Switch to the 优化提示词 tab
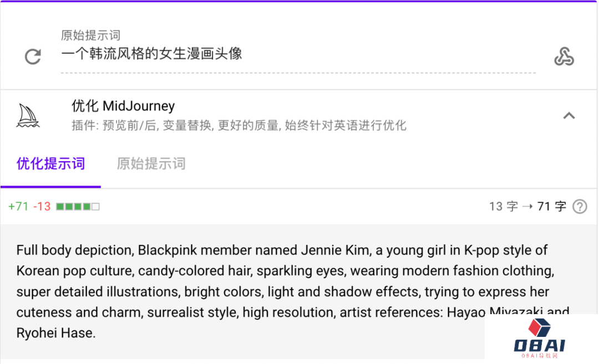 (x=50, y=164)
